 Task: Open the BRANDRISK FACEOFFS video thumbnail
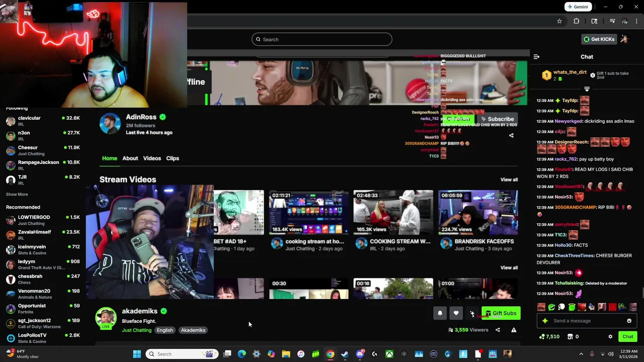[x=478, y=213]
